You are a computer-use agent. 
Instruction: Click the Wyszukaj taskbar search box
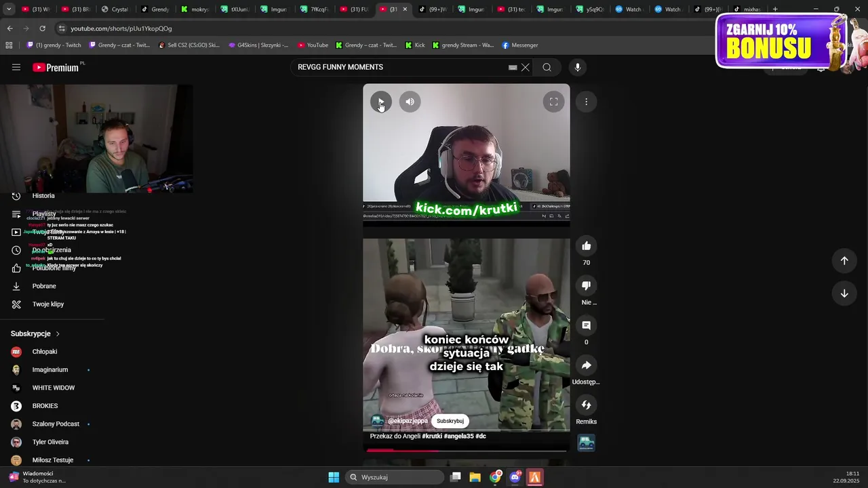coord(394,477)
